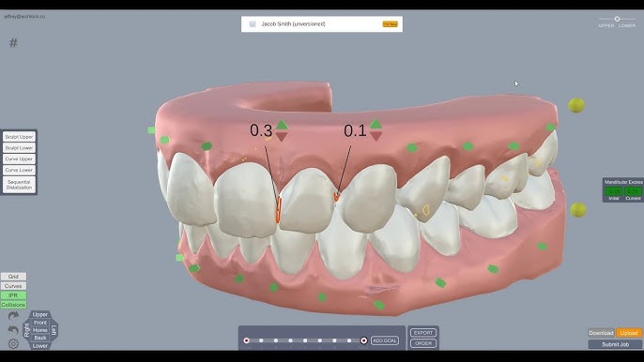Click the undo curved arrow icon
Screen dimensions: 644x362
click(13, 329)
